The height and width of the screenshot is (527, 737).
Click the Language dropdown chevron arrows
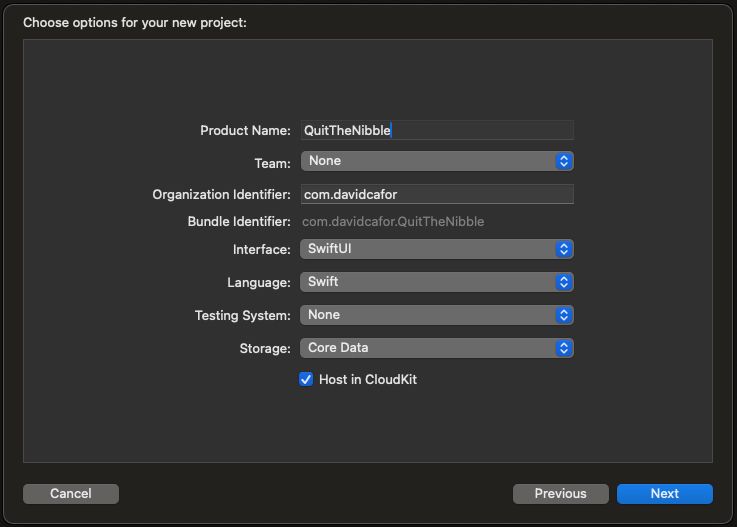(x=564, y=282)
